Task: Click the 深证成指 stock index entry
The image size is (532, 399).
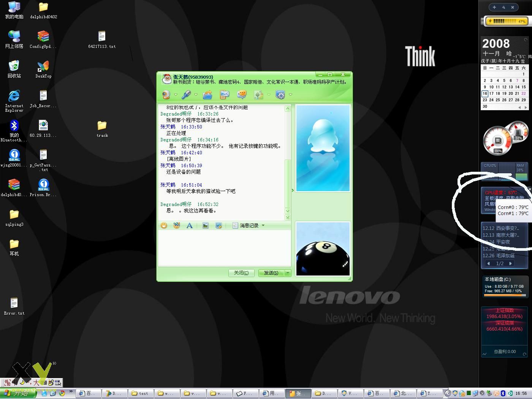Action: coord(504,326)
